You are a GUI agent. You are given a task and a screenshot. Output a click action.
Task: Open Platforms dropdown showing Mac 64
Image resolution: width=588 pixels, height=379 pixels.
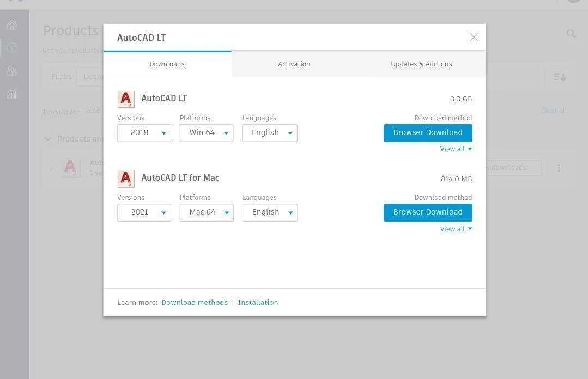click(x=207, y=212)
